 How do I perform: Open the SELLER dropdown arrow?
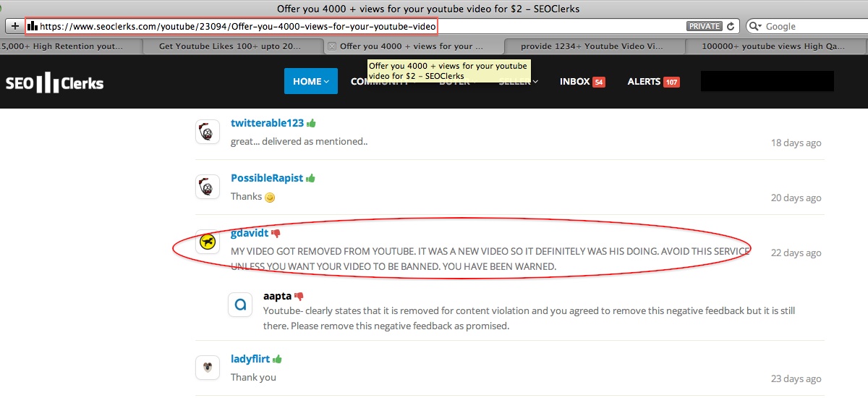536,82
